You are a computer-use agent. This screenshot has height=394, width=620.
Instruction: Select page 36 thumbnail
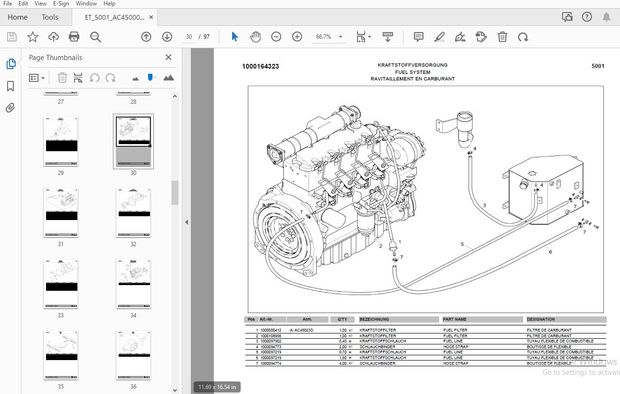tap(133, 355)
